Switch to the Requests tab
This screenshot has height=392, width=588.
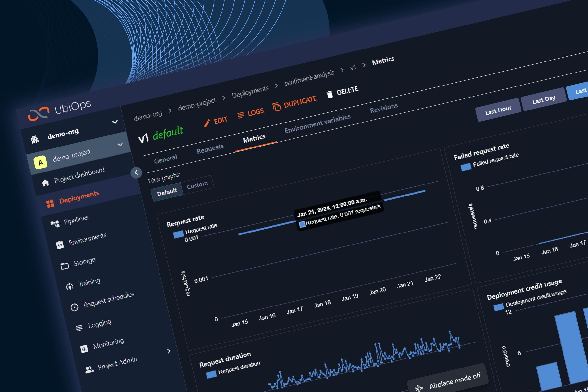coord(210,148)
